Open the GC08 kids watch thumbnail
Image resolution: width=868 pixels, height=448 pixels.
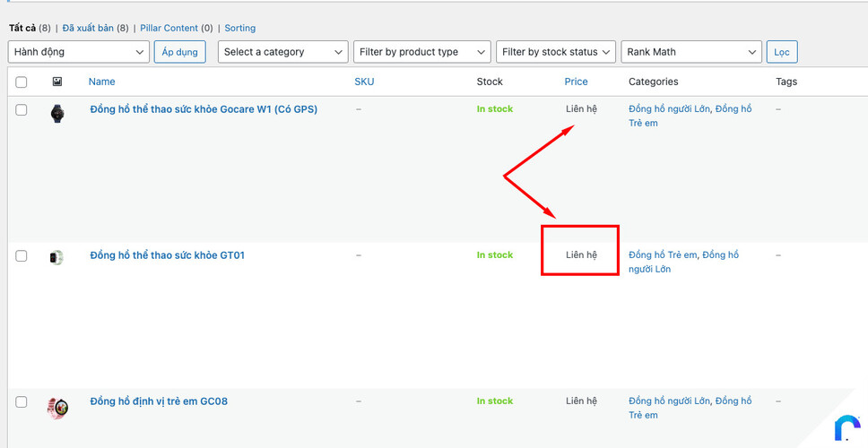click(x=57, y=408)
